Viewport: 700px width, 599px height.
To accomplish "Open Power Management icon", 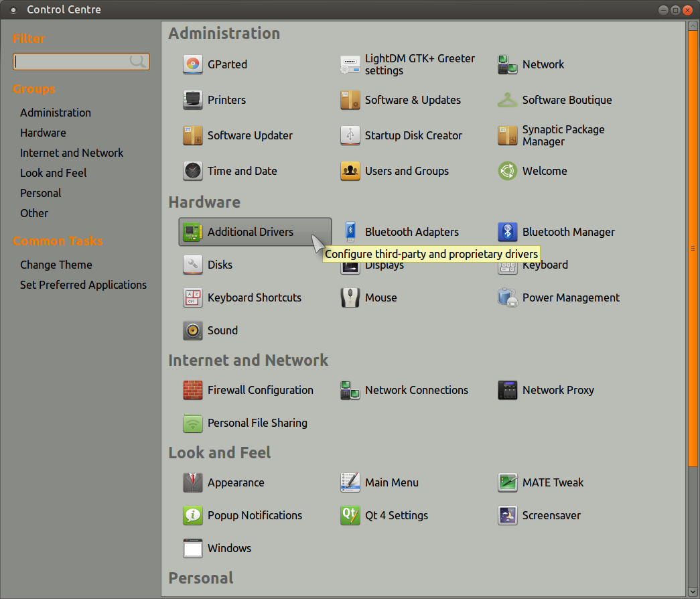I will [508, 297].
